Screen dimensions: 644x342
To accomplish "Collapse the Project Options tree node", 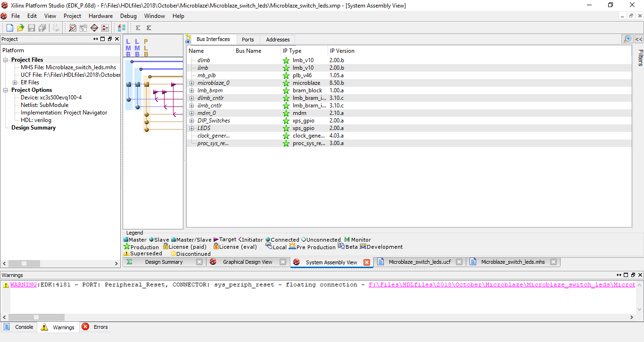I will pyautogui.click(x=6, y=90).
